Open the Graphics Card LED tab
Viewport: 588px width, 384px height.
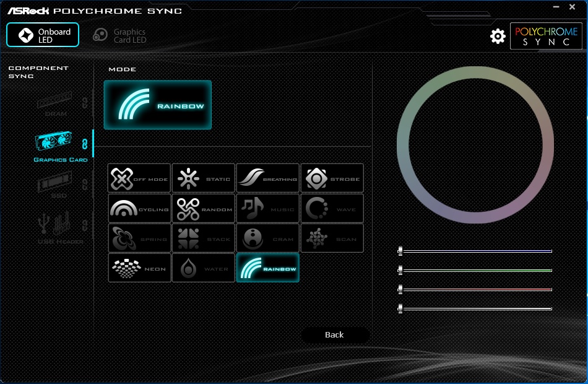119,36
